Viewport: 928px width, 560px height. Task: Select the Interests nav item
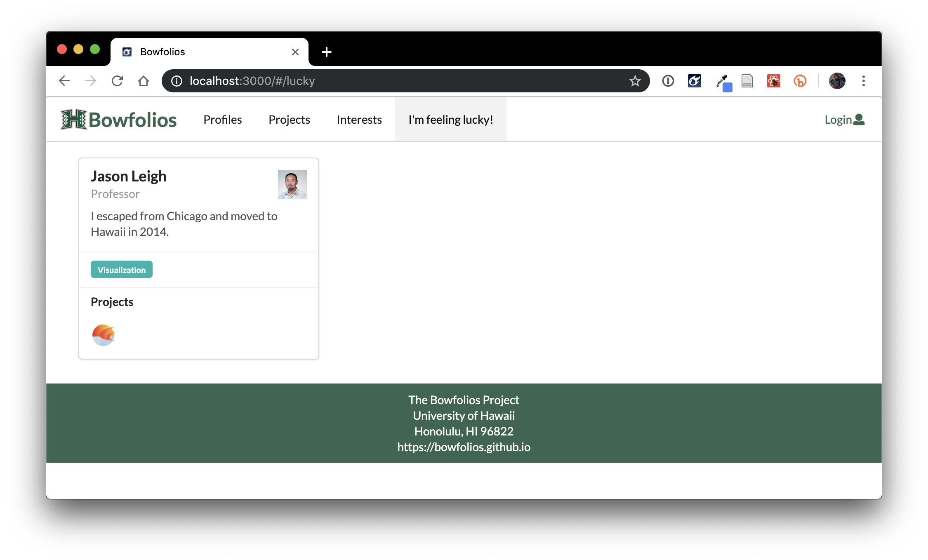tap(359, 120)
